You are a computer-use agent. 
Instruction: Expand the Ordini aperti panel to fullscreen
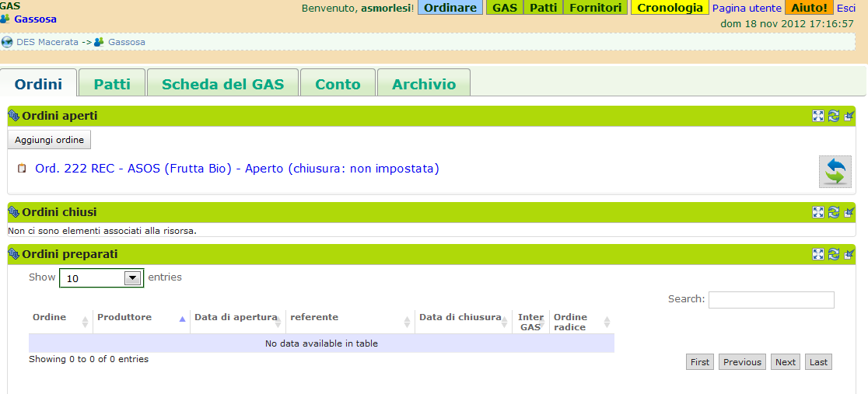tap(818, 116)
